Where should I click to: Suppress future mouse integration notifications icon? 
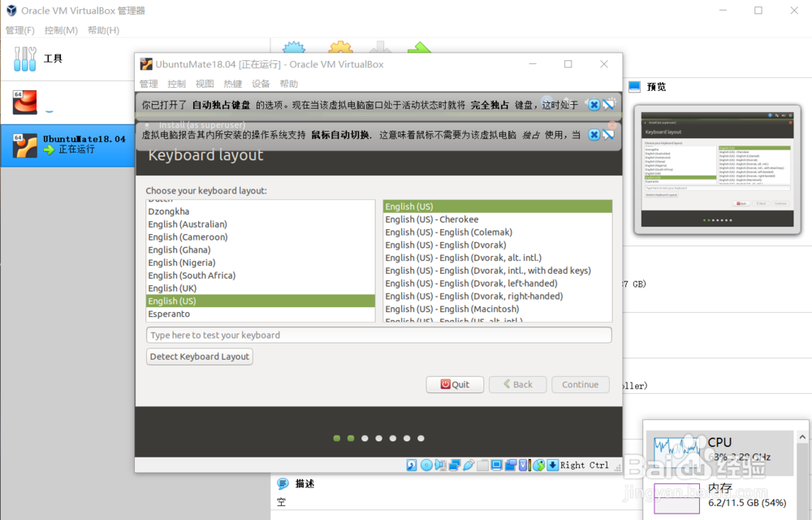pyautogui.click(x=609, y=135)
